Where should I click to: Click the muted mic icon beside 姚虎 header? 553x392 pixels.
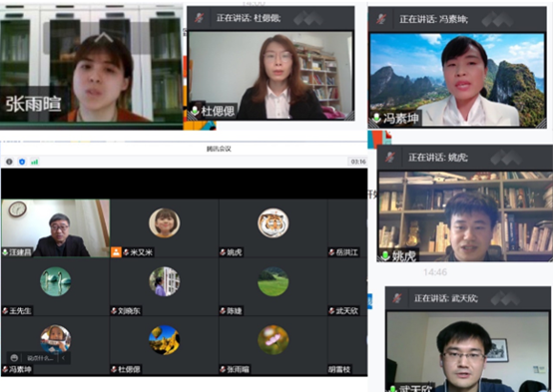(390, 157)
